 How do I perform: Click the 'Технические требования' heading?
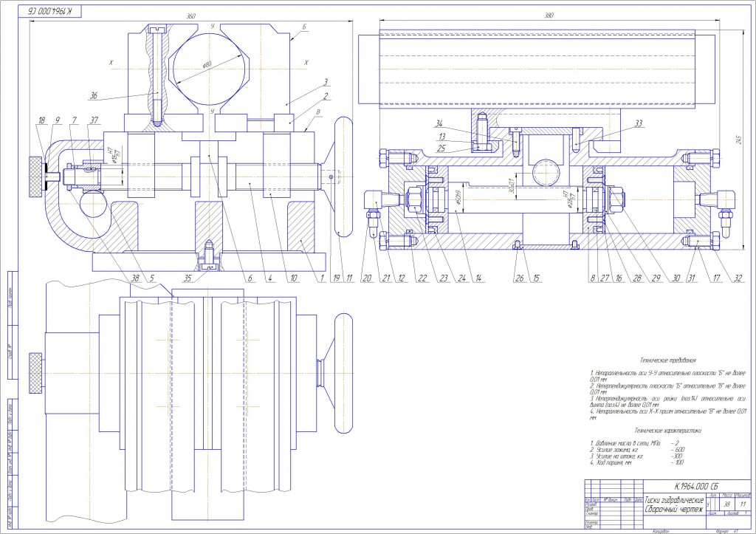pyautogui.click(x=667, y=360)
